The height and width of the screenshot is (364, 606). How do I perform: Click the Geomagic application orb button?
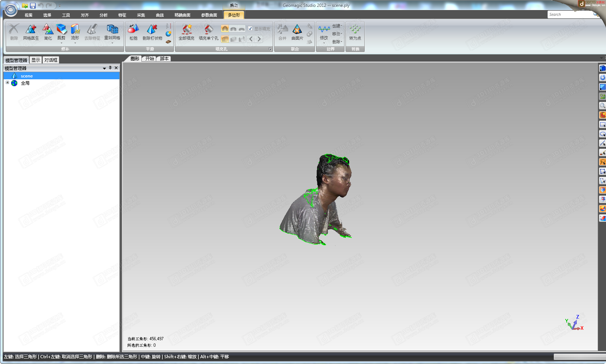coord(11,10)
